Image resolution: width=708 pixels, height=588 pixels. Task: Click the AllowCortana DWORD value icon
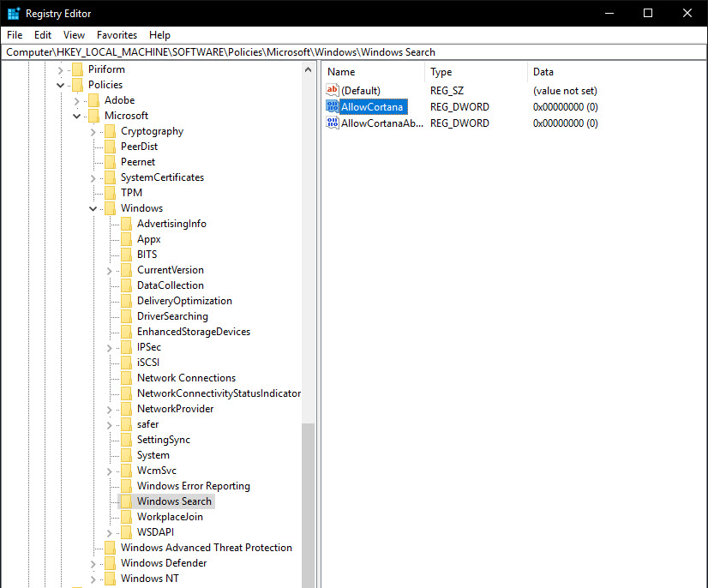[x=333, y=106]
